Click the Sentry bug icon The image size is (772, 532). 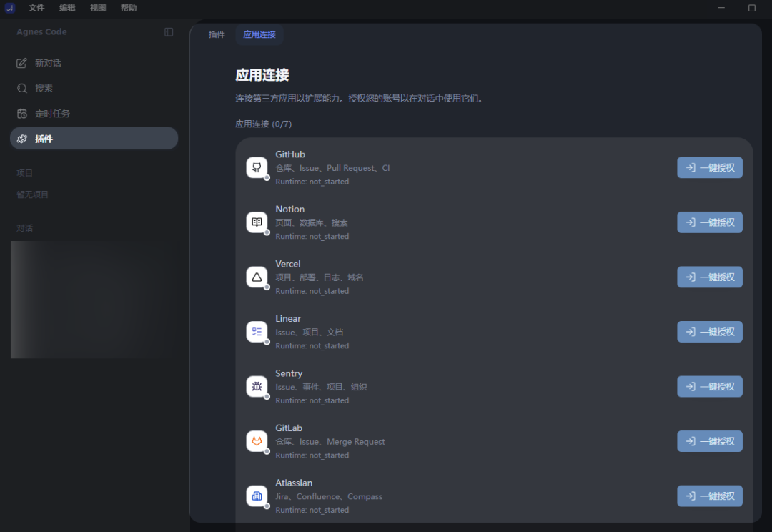point(257,386)
